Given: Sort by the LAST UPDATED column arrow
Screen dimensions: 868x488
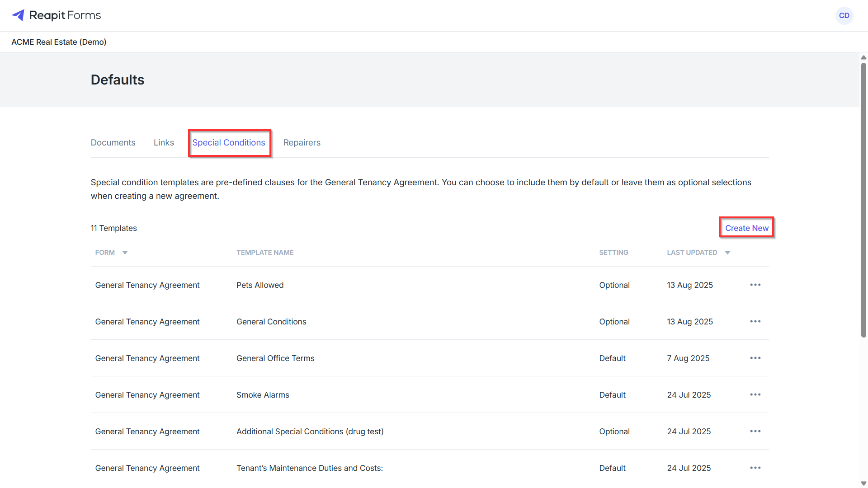Looking at the screenshot, I should (x=727, y=253).
